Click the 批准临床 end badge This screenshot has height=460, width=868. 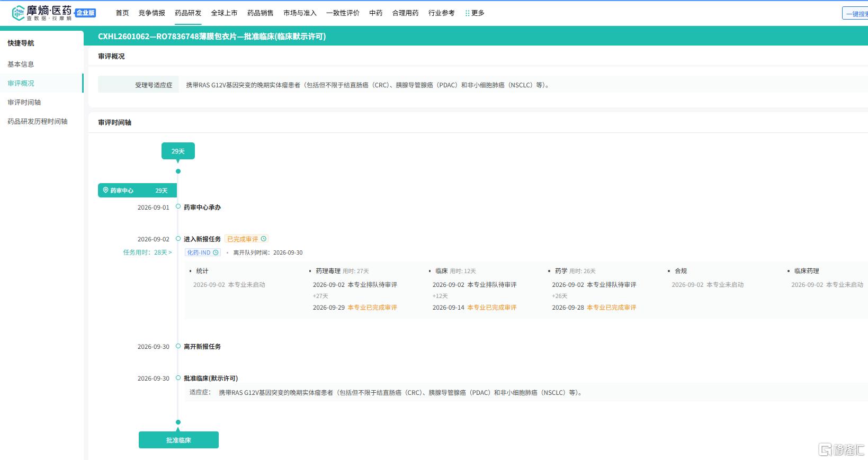click(178, 440)
